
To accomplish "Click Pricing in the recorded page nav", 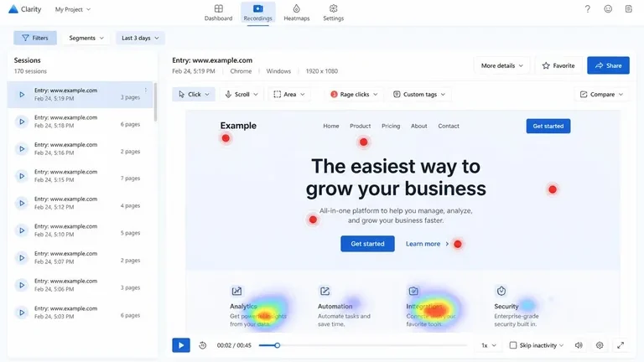I will click(x=391, y=126).
